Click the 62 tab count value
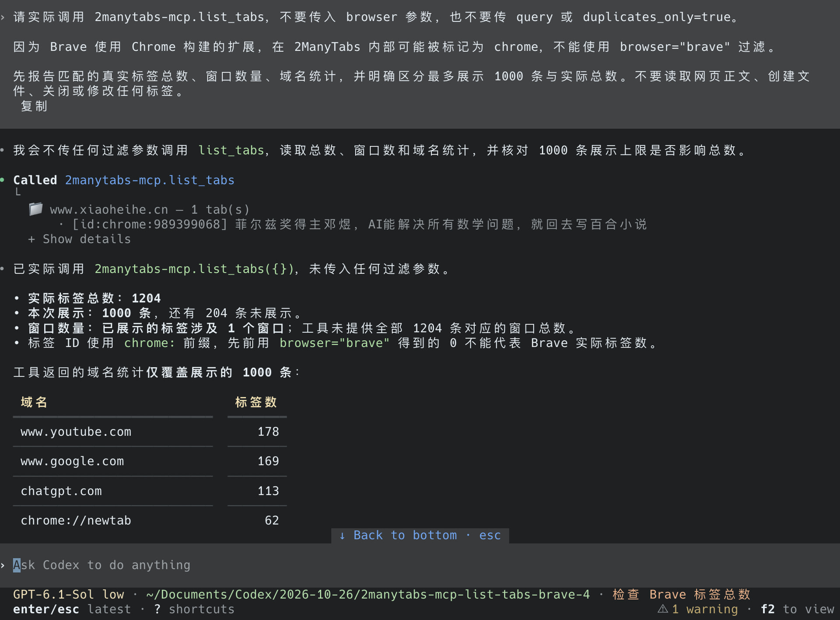The height and width of the screenshot is (620, 840). pos(272,520)
